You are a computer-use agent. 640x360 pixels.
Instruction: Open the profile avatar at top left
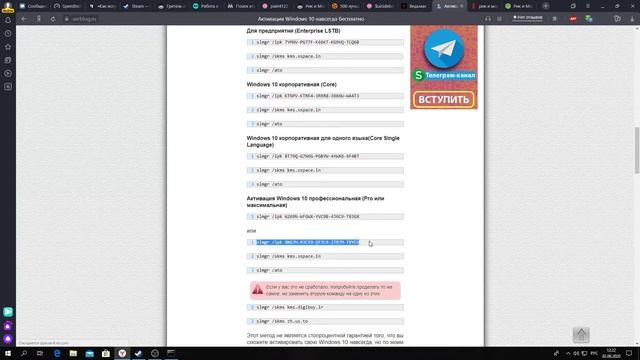pyautogui.click(x=8, y=7)
